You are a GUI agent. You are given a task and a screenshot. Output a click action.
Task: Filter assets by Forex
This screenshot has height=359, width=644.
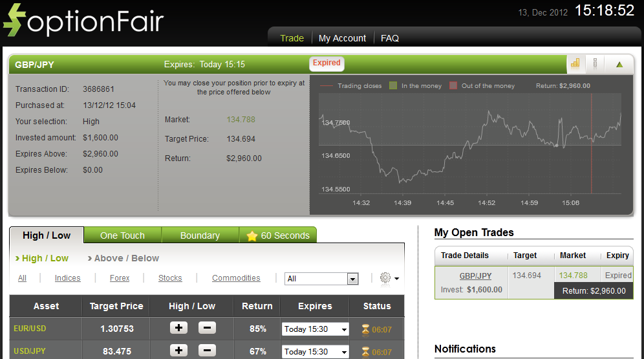120,278
